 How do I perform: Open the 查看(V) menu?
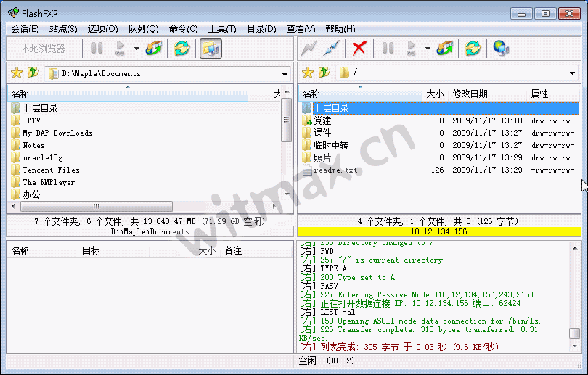point(301,29)
